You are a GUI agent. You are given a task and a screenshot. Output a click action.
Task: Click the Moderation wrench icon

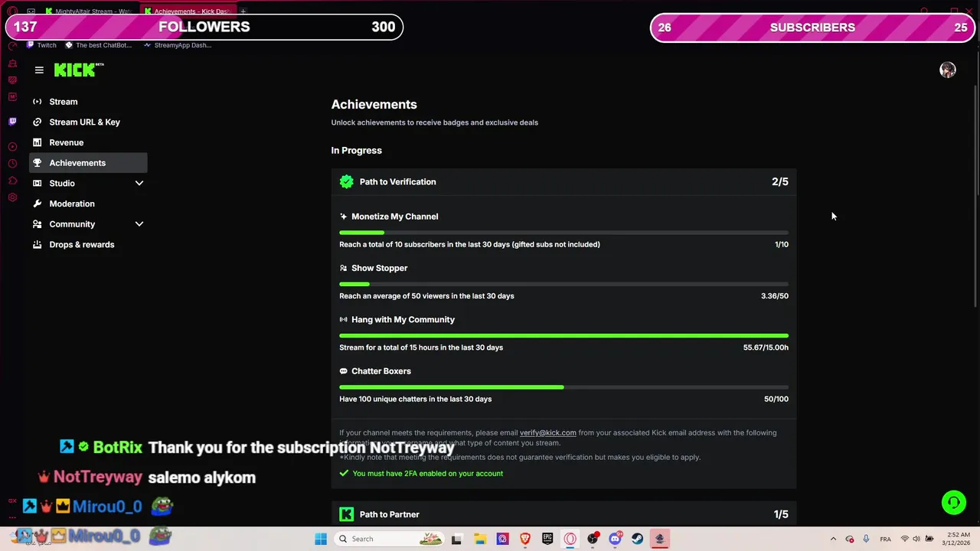37,204
